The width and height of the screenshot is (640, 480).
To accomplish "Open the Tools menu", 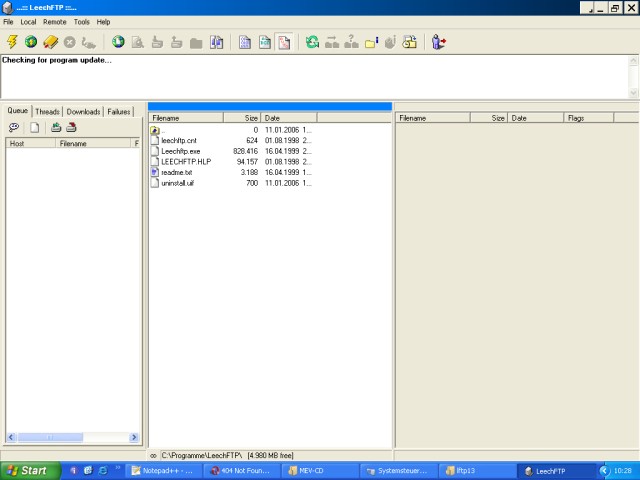I will (82, 22).
